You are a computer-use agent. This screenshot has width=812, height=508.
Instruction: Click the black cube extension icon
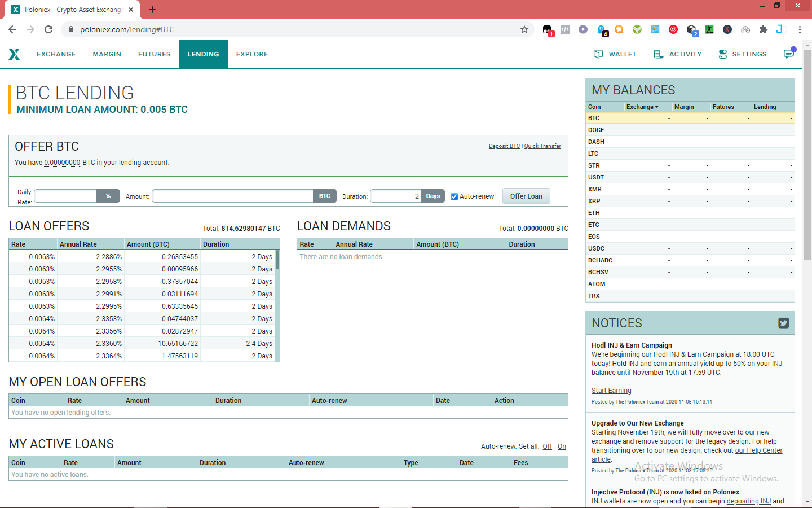692,30
